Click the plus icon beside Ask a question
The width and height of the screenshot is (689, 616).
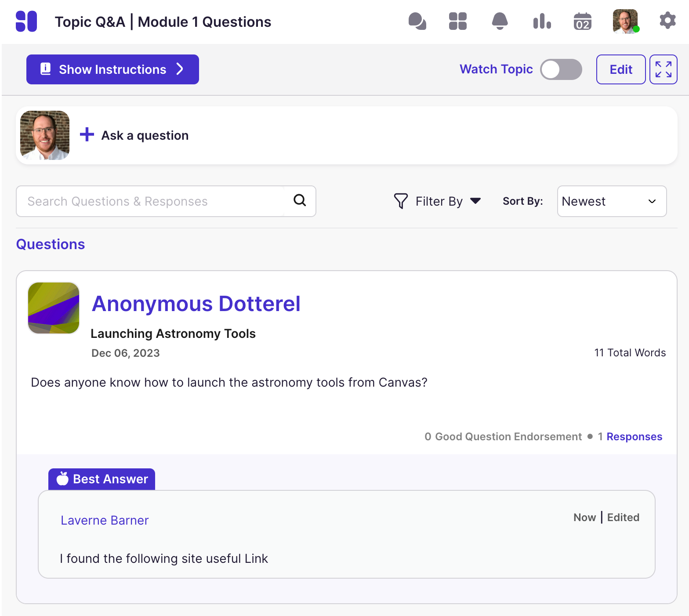(87, 134)
